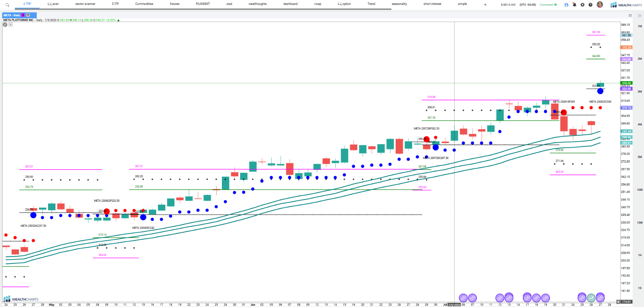Toggle the gray T badge on the META tab
Image resolution: width=644 pixels, height=307 pixels.
pyautogui.click(x=28, y=15)
